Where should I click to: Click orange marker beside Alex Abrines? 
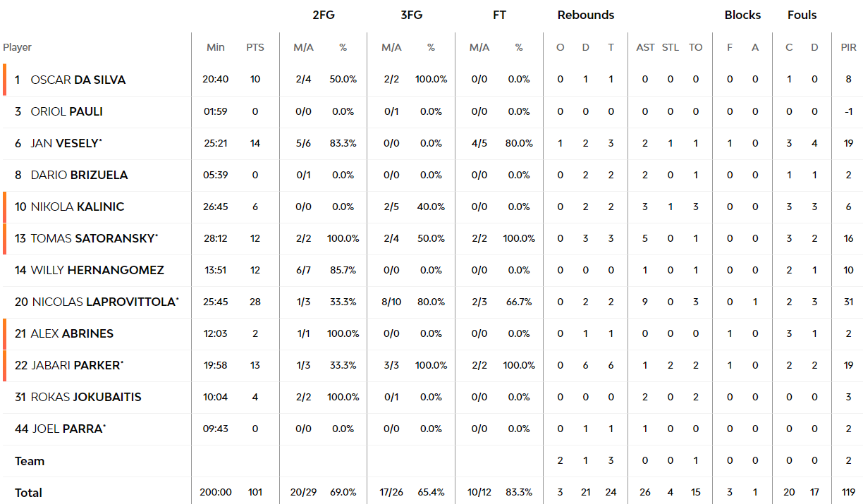coord(4,333)
